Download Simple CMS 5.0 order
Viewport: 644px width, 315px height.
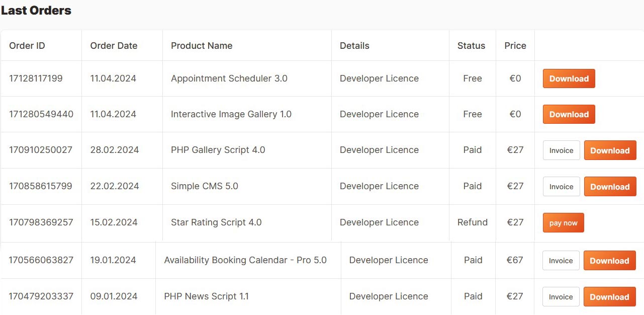pyautogui.click(x=610, y=187)
